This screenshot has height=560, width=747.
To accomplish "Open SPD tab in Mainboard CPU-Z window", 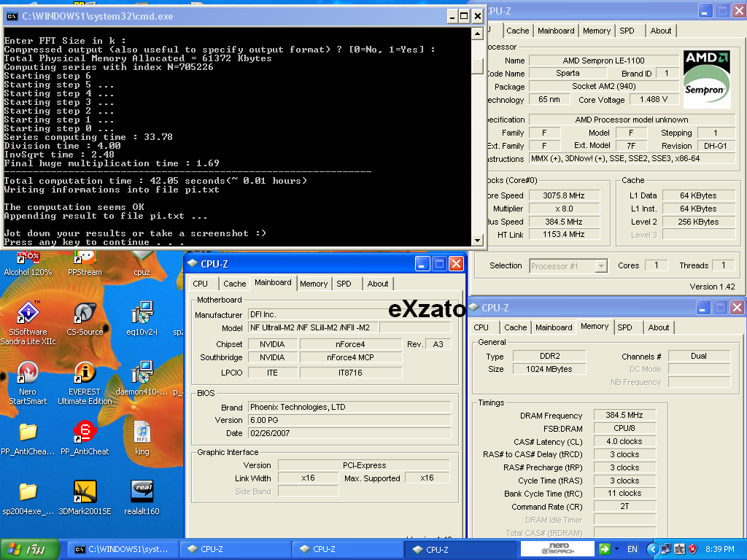I will point(344,284).
